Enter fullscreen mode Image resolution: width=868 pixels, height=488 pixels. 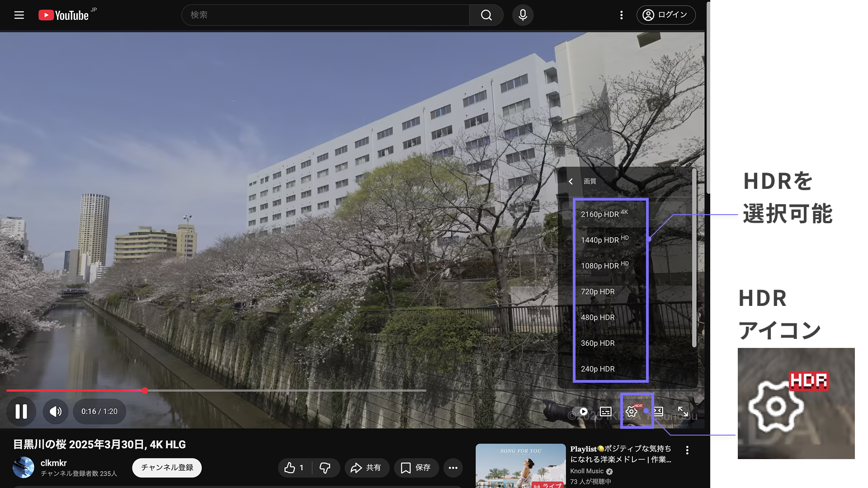click(683, 411)
